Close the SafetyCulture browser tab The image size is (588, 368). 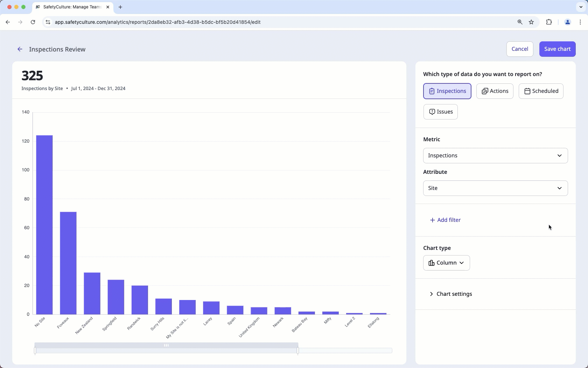tap(108, 7)
